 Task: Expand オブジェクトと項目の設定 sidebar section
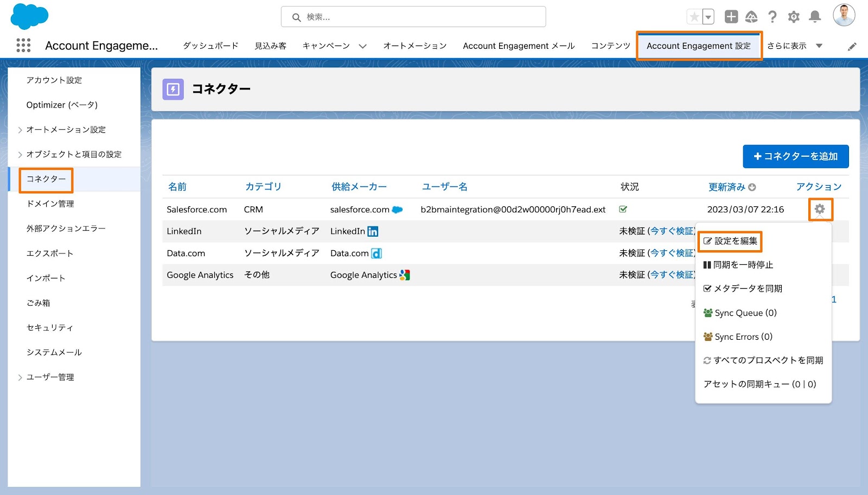coord(20,155)
